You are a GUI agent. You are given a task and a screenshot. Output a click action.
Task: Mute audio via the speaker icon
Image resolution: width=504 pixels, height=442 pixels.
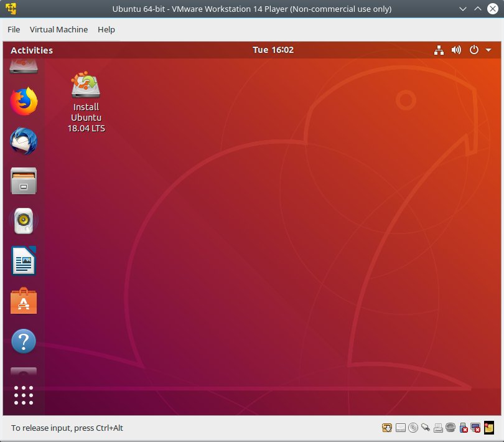(456, 50)
